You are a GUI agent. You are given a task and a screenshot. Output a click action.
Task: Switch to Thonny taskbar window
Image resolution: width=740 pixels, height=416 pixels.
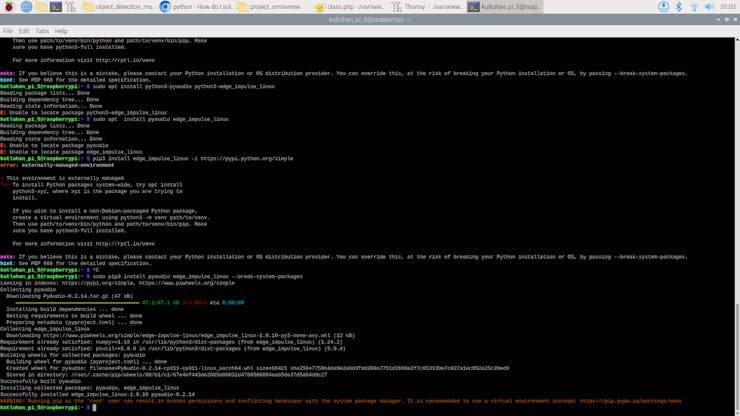click(x=427, y=7)
